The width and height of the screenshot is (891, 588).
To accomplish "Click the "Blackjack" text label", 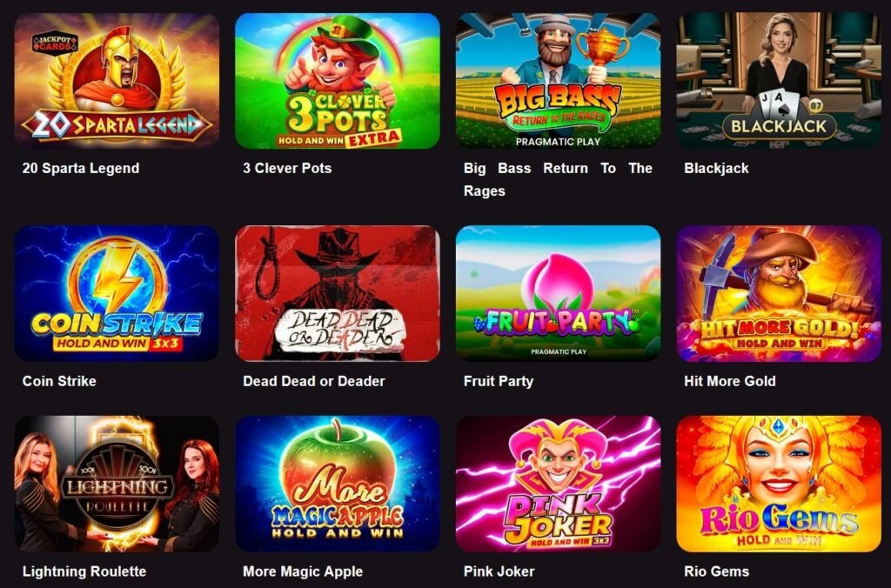I will [x=716, y=168].
